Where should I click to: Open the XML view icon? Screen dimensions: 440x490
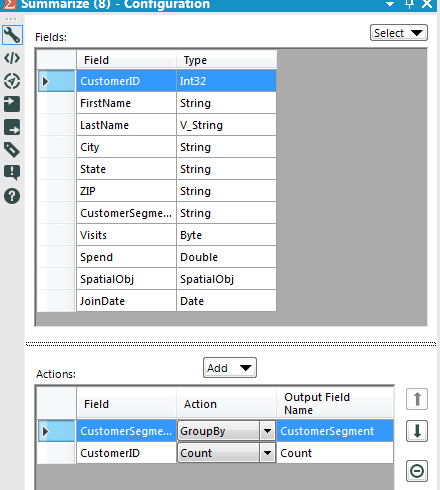(x=12, y=58)
